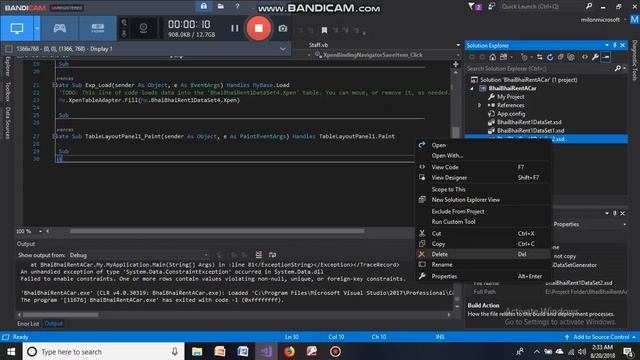640x360 pixels.
Task: Take a screenshot with Bandicam camera icon
Action: pos(282,29)
